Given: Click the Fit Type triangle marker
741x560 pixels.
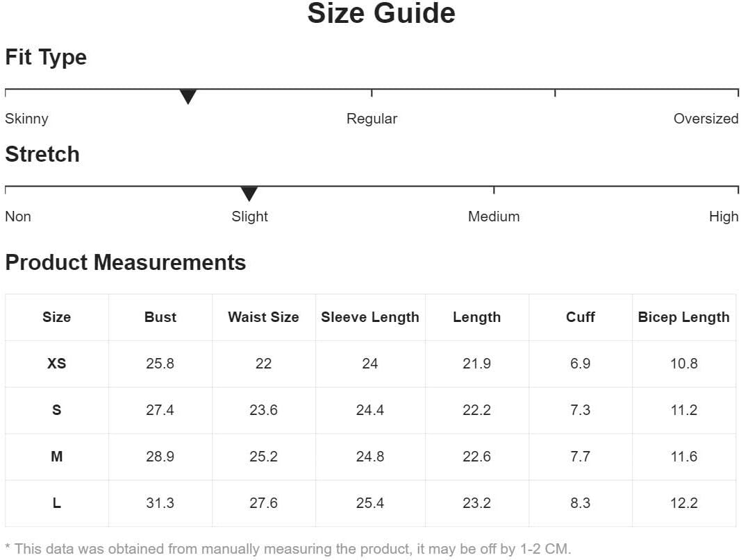Looking at the screenshot, I should click(x=188, y=96).
